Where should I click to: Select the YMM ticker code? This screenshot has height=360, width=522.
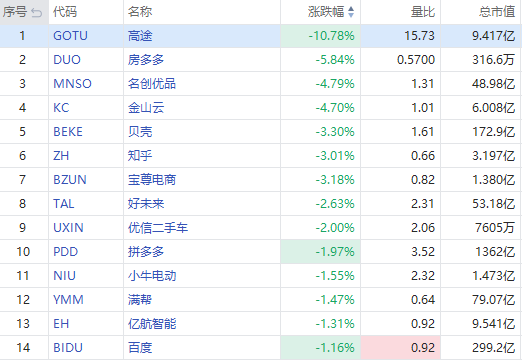68,300
